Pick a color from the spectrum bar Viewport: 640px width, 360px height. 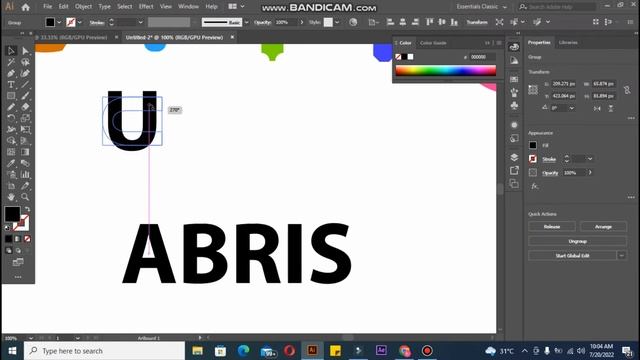(x=446, y=71)
